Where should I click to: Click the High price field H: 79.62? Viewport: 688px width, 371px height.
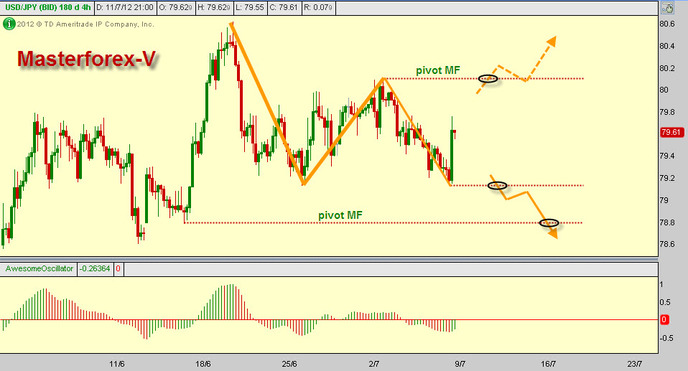coord(214,7)
